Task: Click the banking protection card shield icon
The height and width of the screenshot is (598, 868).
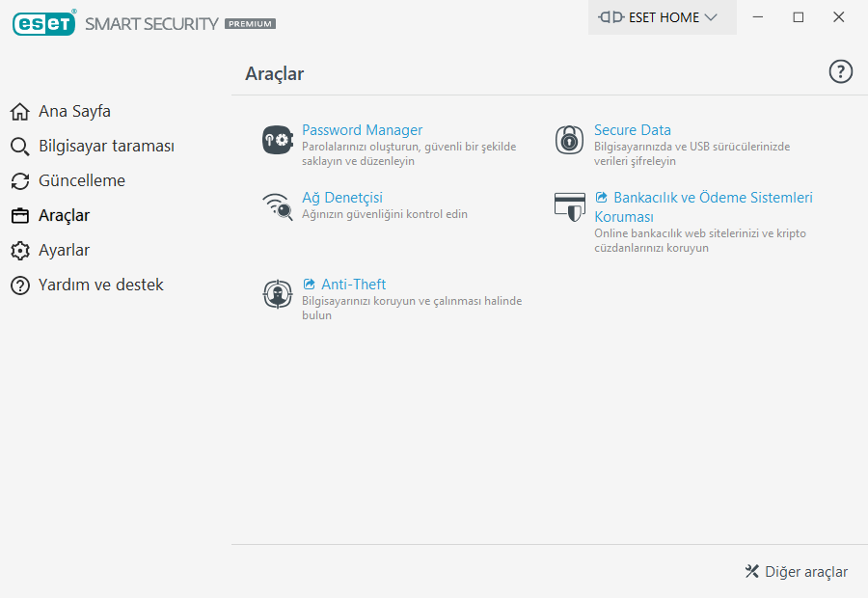Action: (569, 207)
